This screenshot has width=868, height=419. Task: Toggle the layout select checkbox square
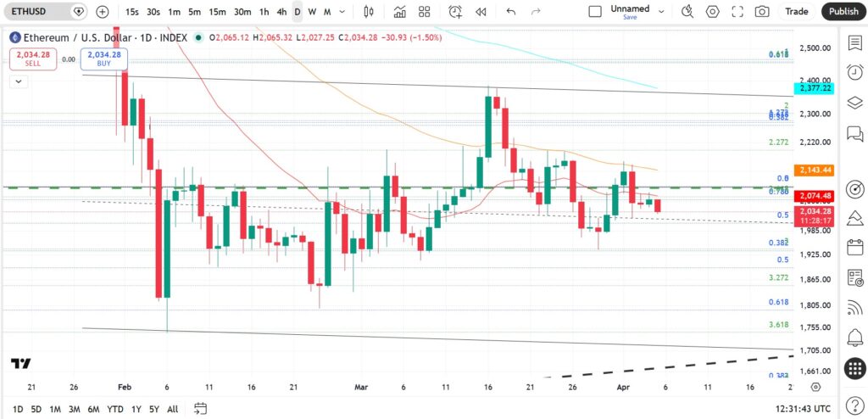coord(595,11)
